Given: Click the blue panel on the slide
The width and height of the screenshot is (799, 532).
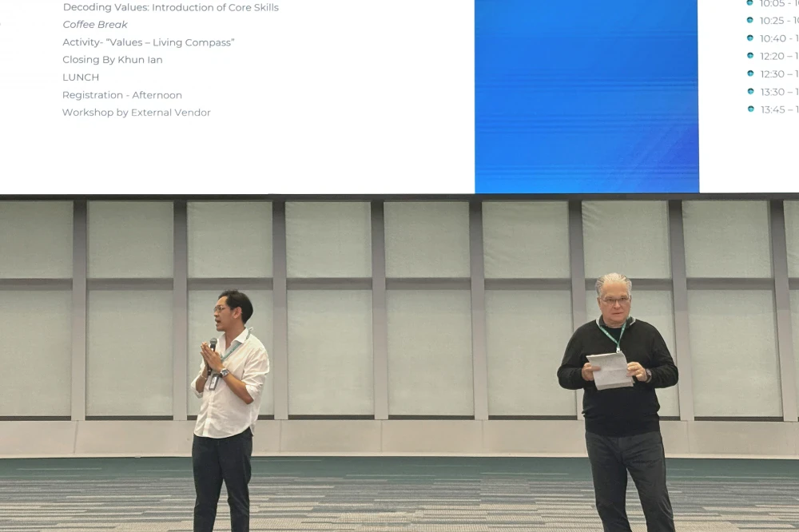Looking at the screenshot, I should (586, 96).
